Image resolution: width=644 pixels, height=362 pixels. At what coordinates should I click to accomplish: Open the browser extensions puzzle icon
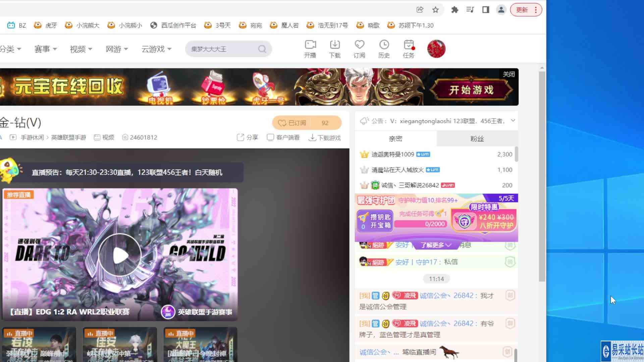(x=454, y=10)
